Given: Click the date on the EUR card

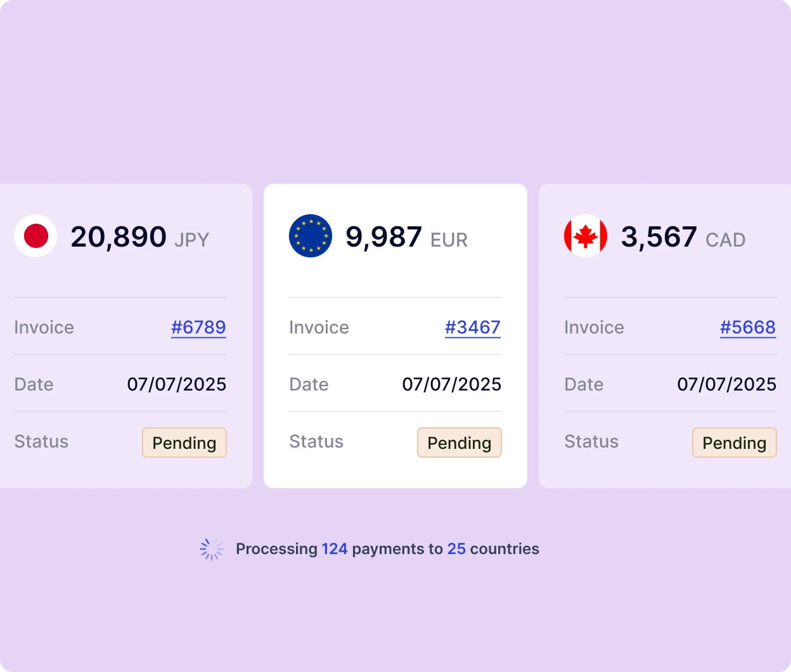Looking at the screenshot, I should click(452, 384).
